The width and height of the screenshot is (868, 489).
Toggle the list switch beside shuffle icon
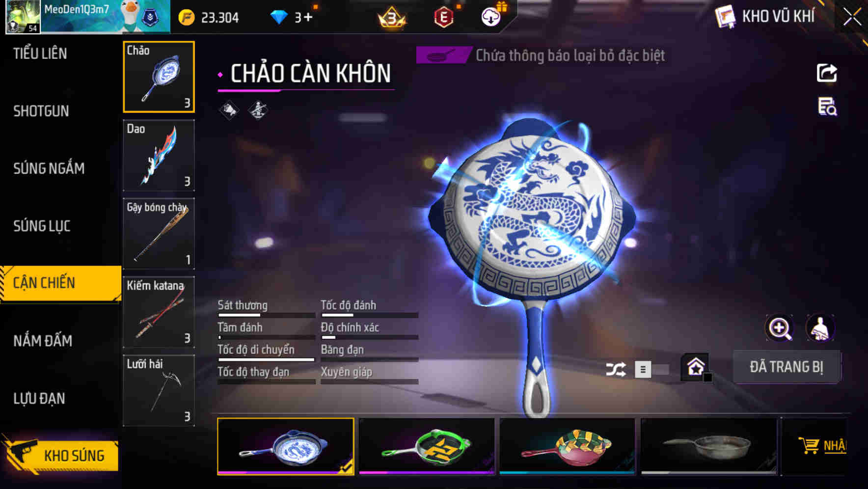click(x=651, y=369)
